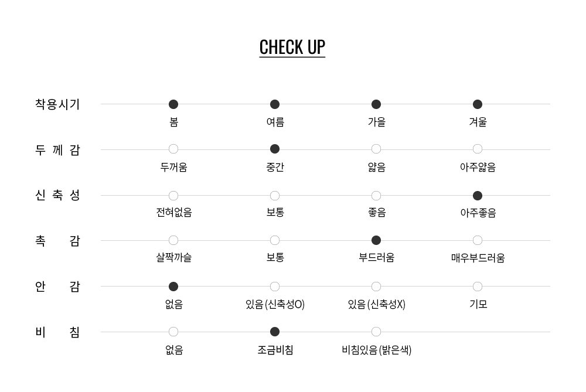Image resolution: width=586 pixels, height=392 pixels.
Task: Select 두꺼움 thickness option circle
Action: (173, 149)
